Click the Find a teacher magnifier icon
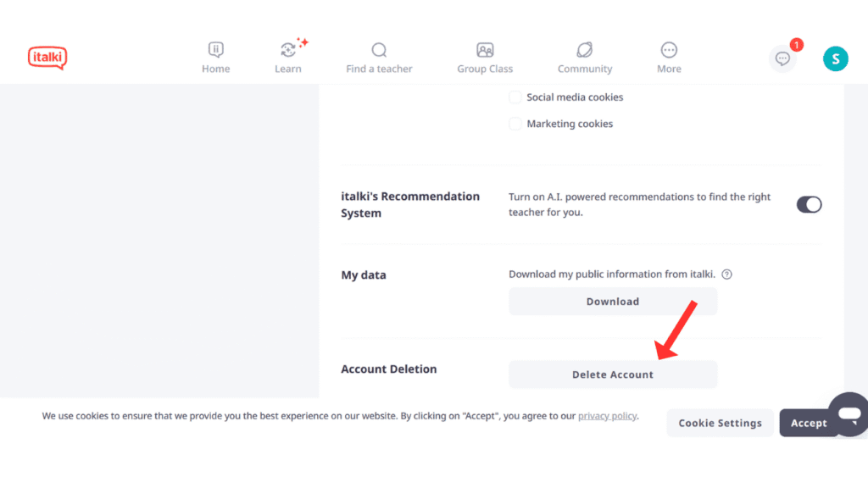The width and height of the screenshot is (868, 488). pyautogui.click(x=379, y=49)
